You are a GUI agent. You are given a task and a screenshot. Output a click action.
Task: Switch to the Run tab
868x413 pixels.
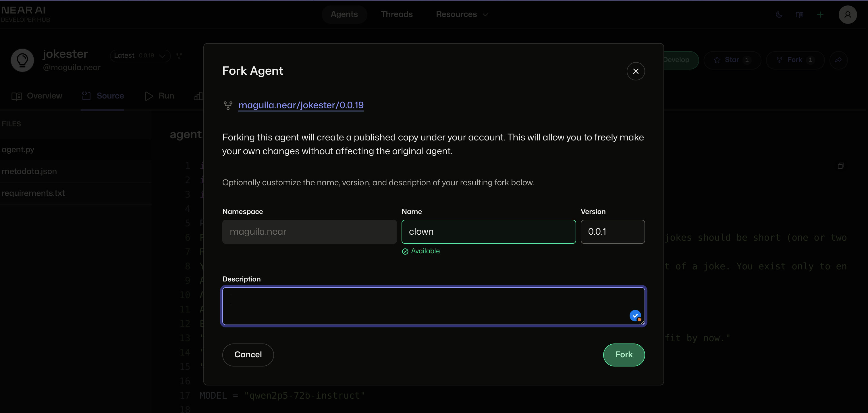(x=159, y=96)
